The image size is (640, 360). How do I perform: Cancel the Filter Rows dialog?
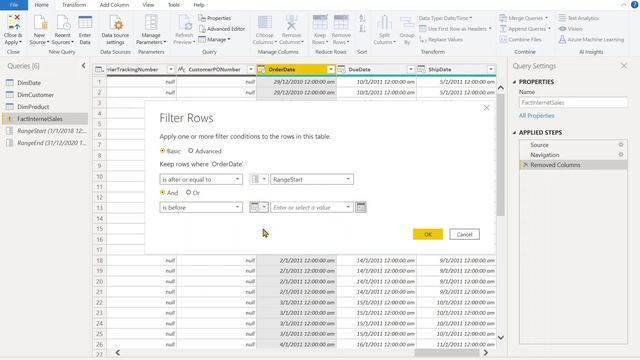pyautogui.click(x=464, y=234)
